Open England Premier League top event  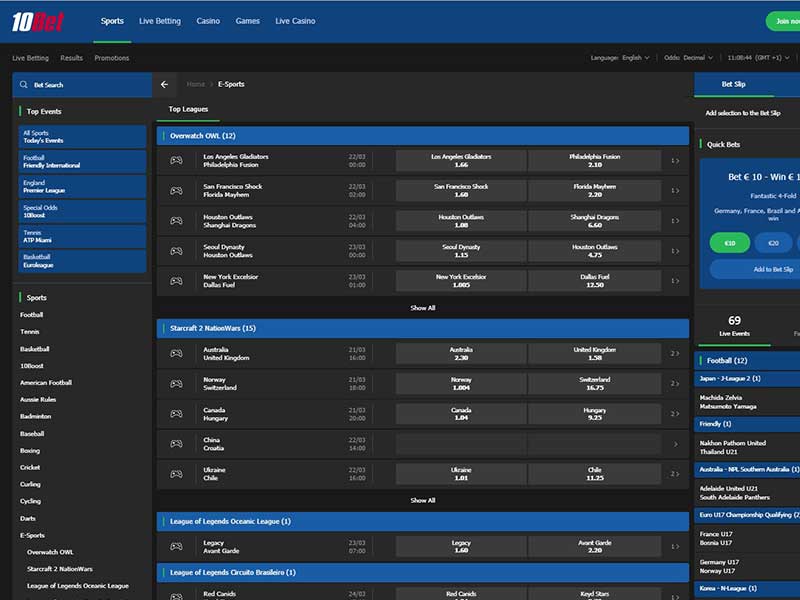[x=83, y=186]
